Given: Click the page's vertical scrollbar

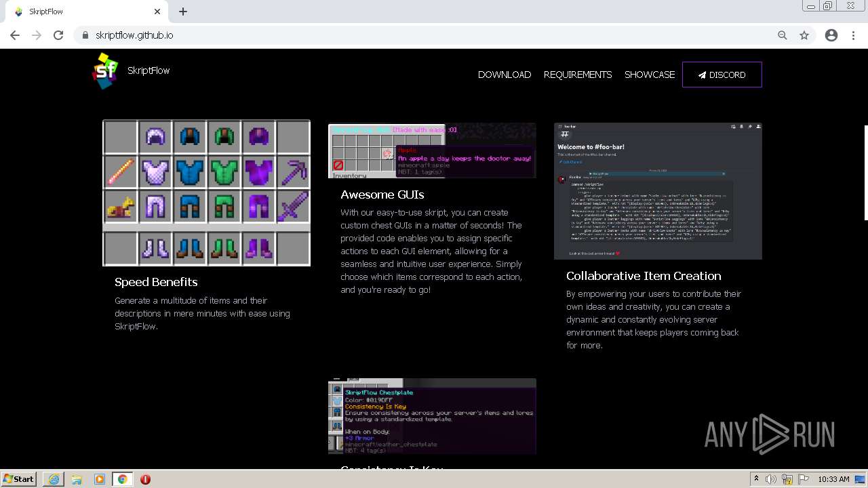Looking at the screenshot, I should (x=866, y=173).
